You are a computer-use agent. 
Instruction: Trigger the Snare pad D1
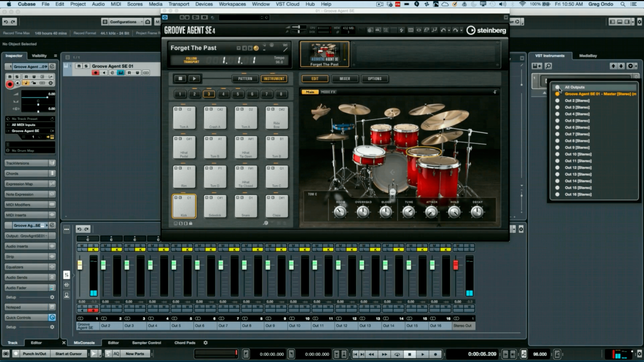coord(246,206)
